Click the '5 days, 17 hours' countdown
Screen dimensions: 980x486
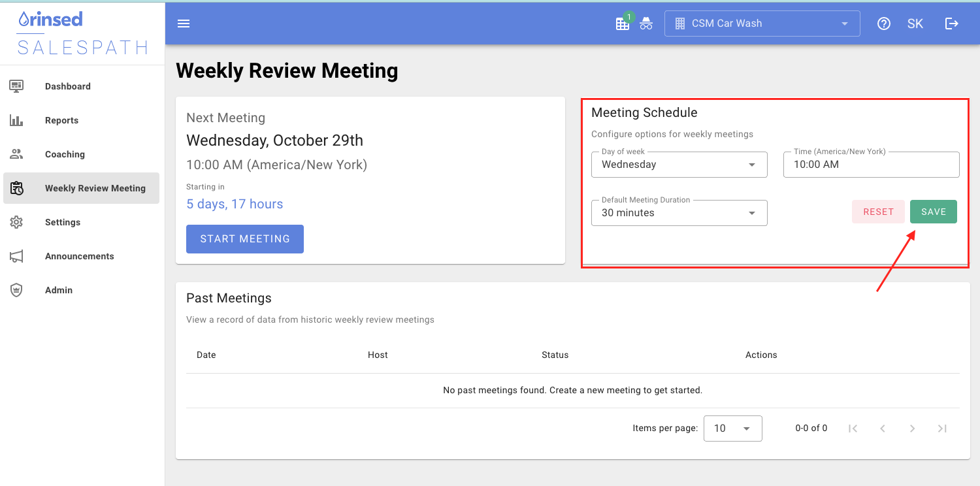pos(235,204)
